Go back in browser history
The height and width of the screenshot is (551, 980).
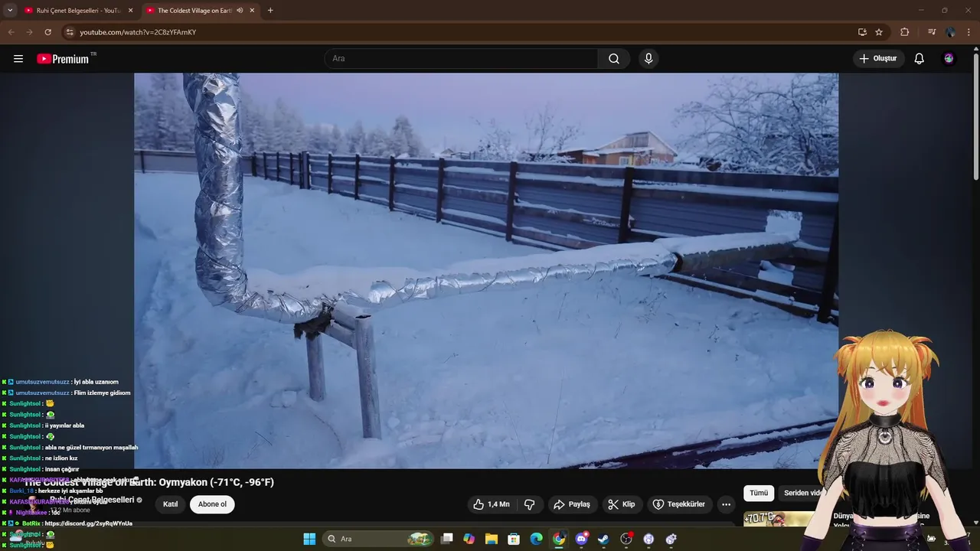pos(11,32)
